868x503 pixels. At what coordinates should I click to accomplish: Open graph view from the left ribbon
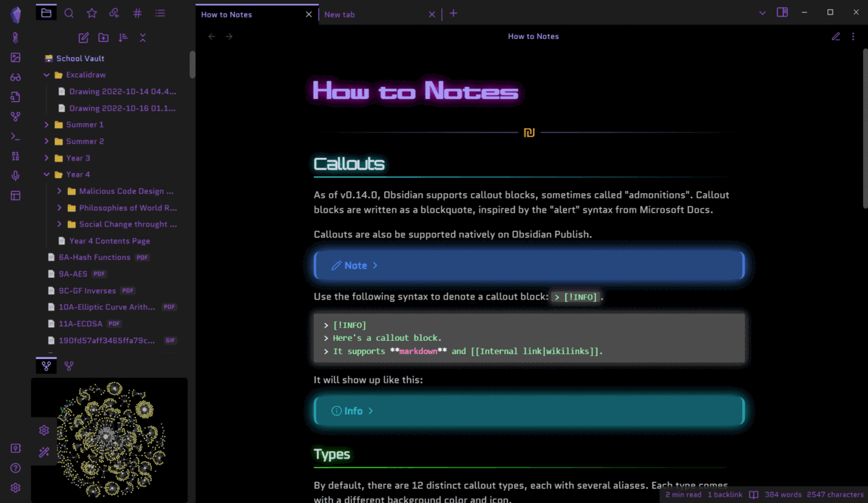(x=15, y=117)
